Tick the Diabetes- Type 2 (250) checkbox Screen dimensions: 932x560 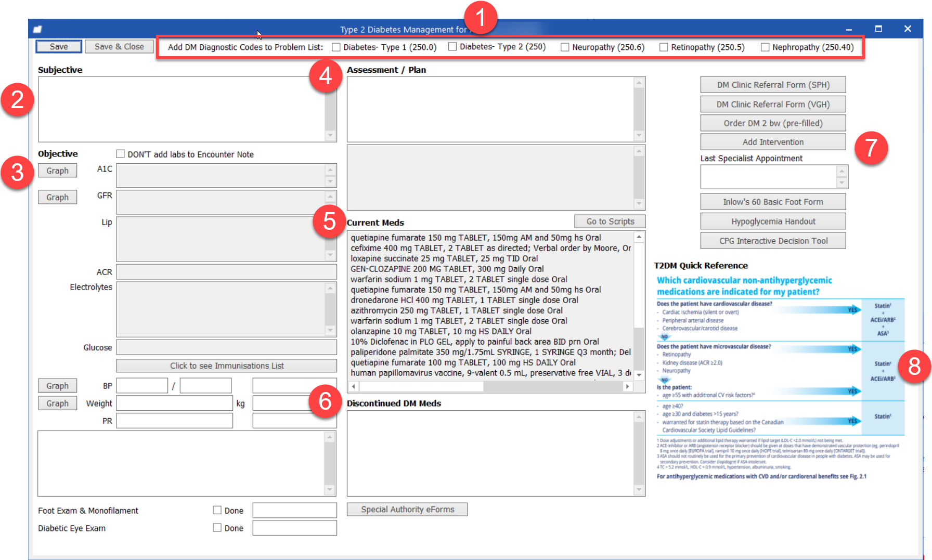pyautogui.click(x=452, y=47)
